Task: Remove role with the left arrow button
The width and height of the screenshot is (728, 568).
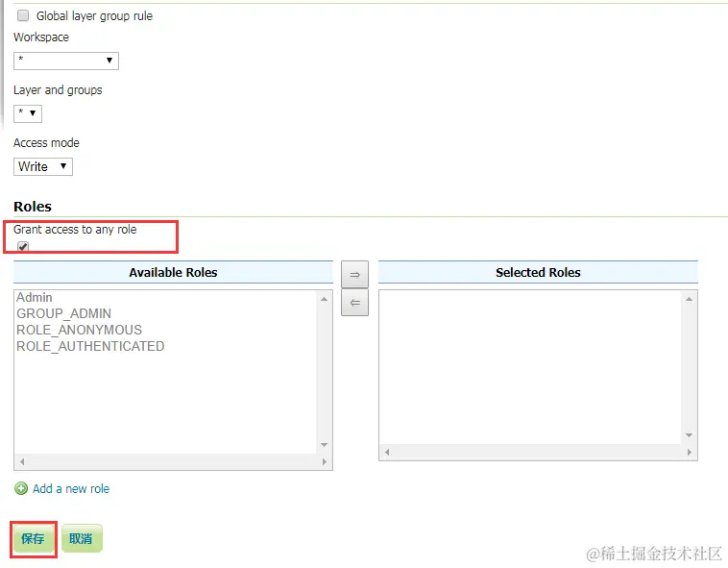Action: click(x=354, y=303)
